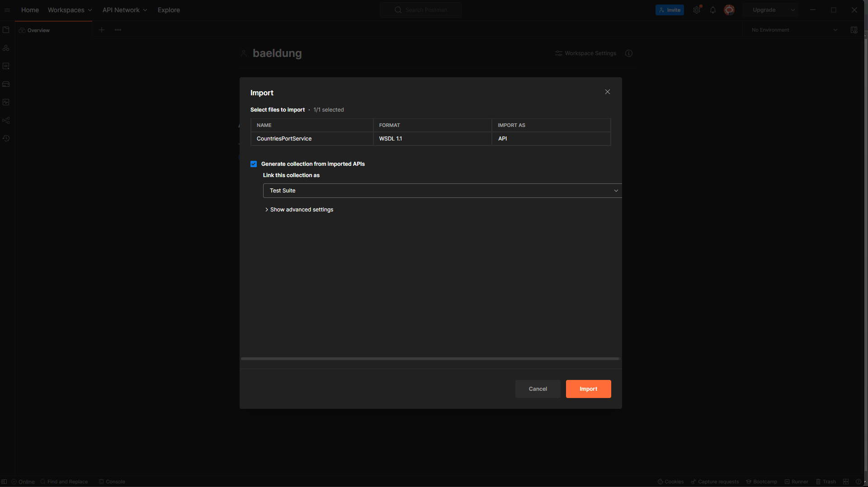The height and width of the screenshot is (487, 868).
Task: Uncheck Generate collection from imported APIs
Action: (x=254, y=164)
